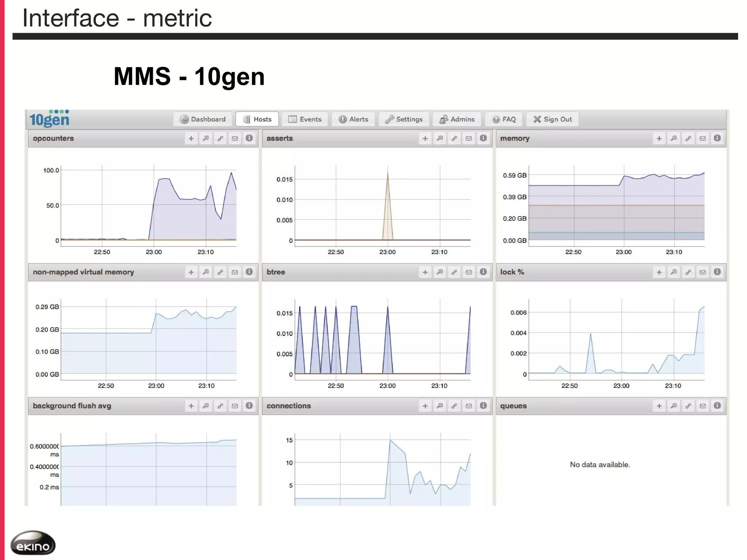
Task: Click the email icon on lock % panel
Action: 703,272
